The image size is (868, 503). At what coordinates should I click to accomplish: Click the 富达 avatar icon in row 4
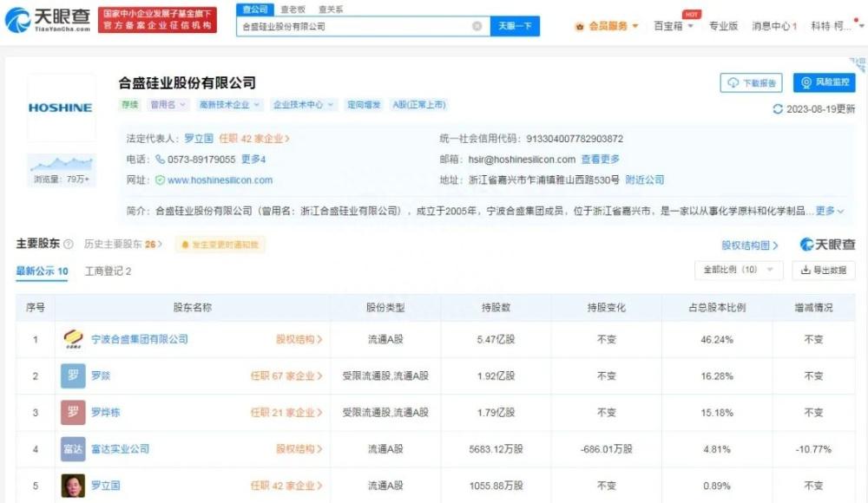[73, 449]
